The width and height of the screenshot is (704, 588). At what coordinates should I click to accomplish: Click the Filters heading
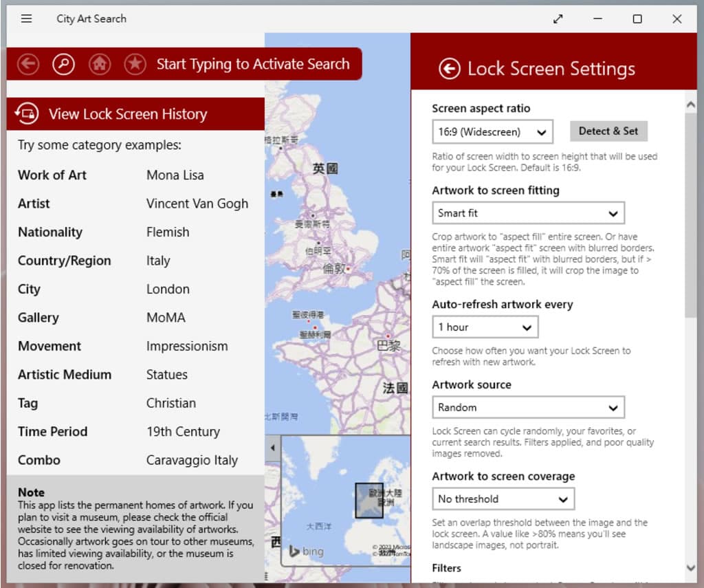pos(446,568)
